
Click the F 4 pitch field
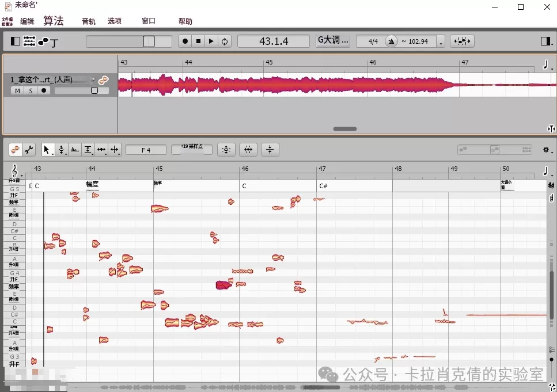pos(146,150)
